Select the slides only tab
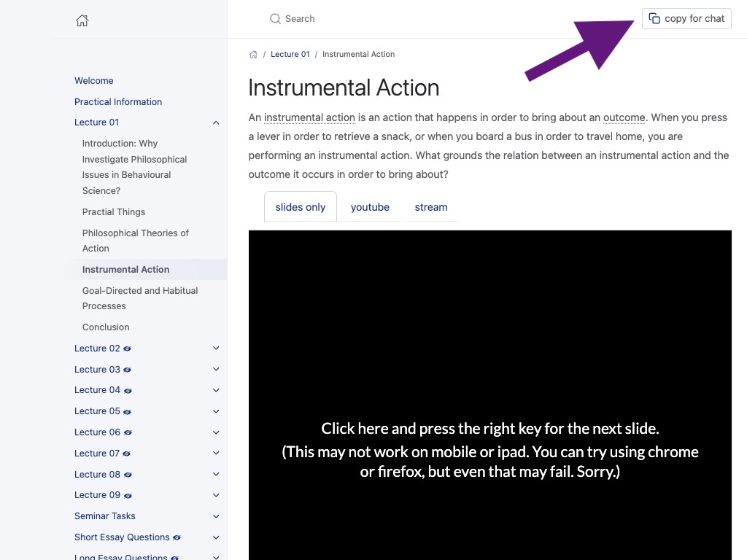The height and width of the screenshot is (560, 747). pyautogui.click(x=301, y=207)
